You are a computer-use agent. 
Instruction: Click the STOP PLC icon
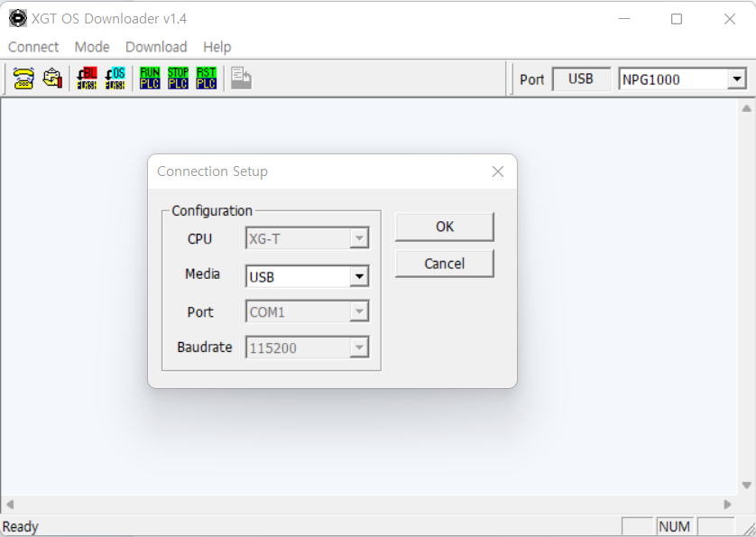click(178, 79)
